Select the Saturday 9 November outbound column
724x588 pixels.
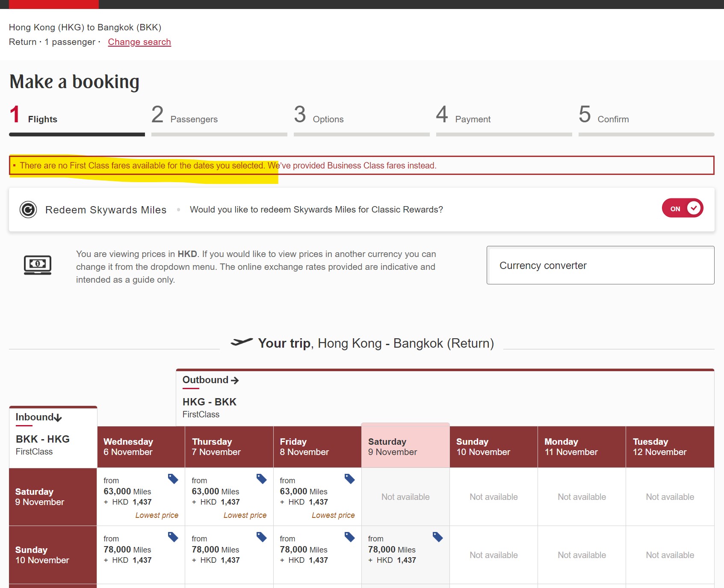[405, 446]
